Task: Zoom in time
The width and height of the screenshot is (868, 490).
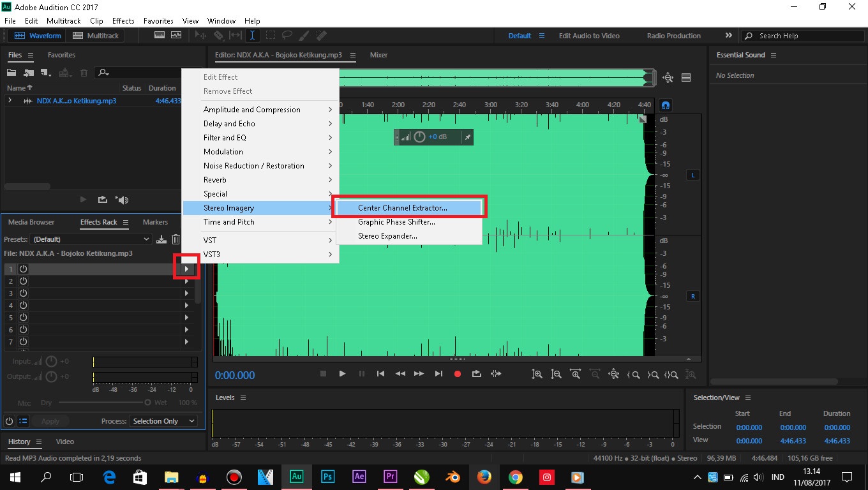Action: 575,375
